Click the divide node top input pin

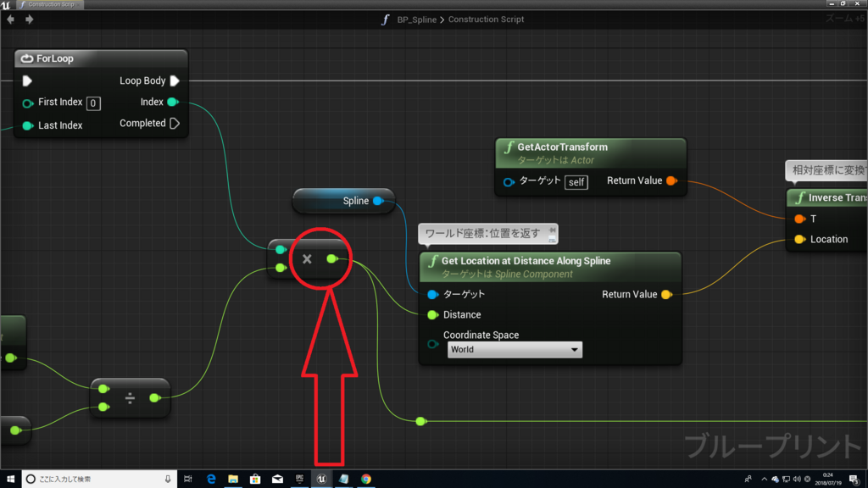coord(103,389)
